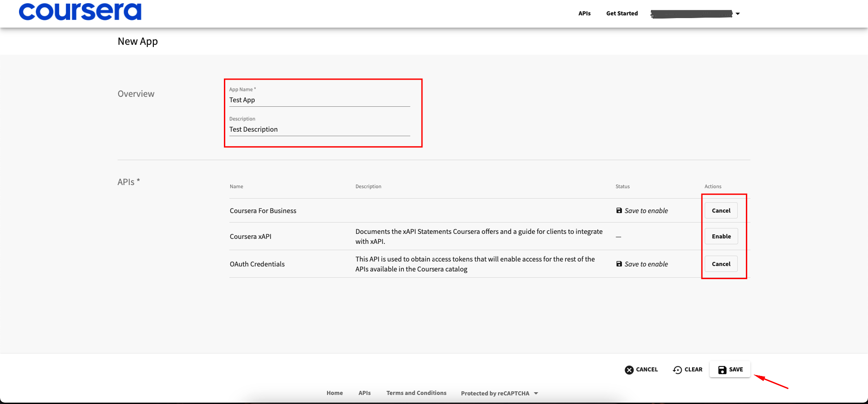
Task: Click the Coursera logo
Action: point(80,11)
